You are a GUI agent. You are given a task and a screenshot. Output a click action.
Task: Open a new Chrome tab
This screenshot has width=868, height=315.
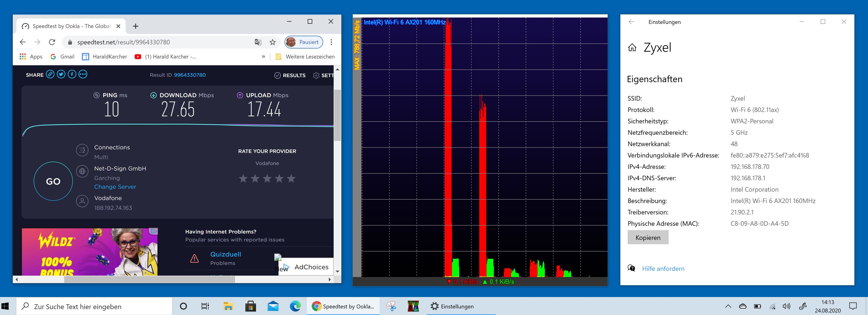click(135, 26)
